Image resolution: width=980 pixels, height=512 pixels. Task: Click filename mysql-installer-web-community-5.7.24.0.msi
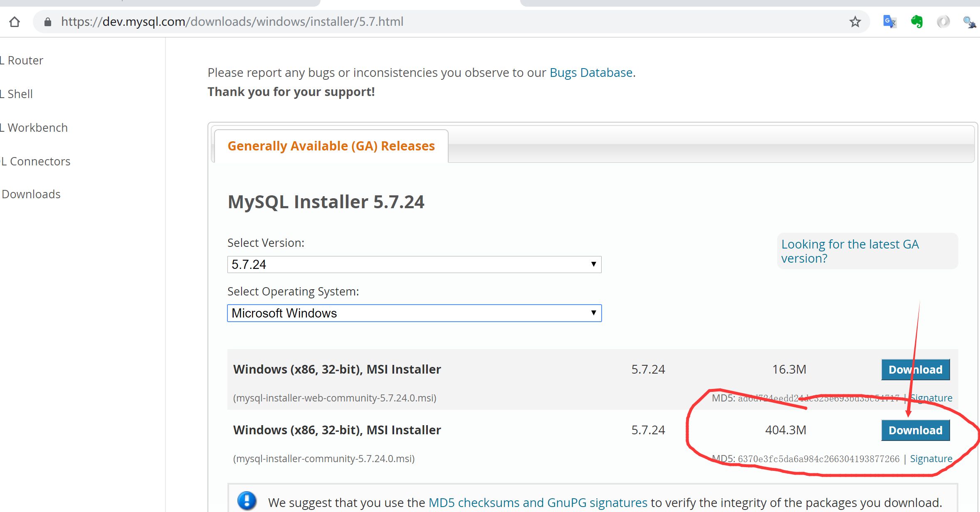(x=335, y=398)
